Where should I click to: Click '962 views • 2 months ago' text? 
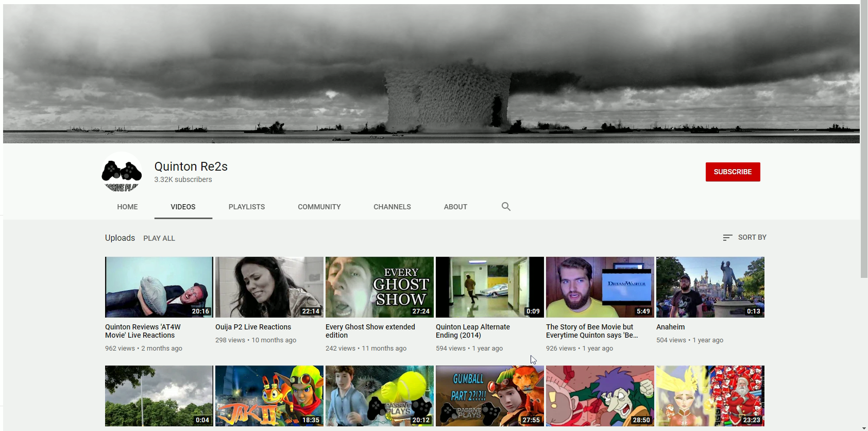coord(144,349)
